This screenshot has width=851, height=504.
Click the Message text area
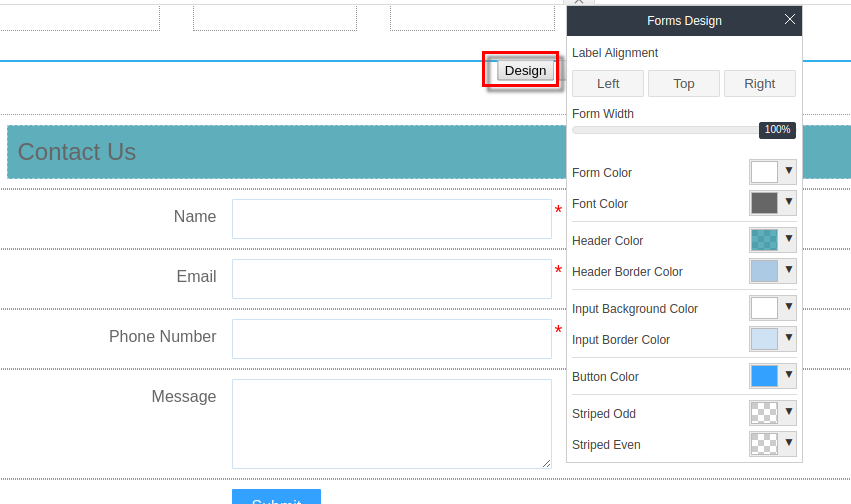pyautogui.click(x=391, y=423)
